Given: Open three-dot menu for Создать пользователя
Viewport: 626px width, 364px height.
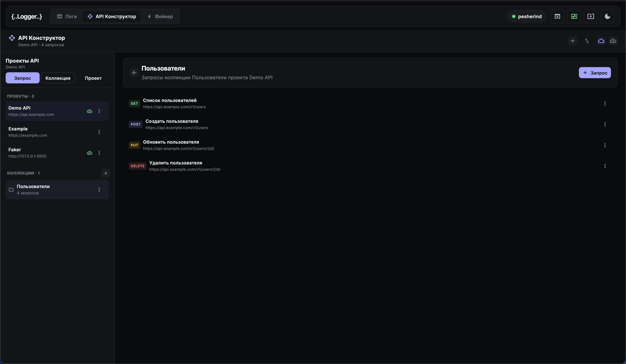Looking at the screenshot, I should pyautogui.click(x=605, y=124).
